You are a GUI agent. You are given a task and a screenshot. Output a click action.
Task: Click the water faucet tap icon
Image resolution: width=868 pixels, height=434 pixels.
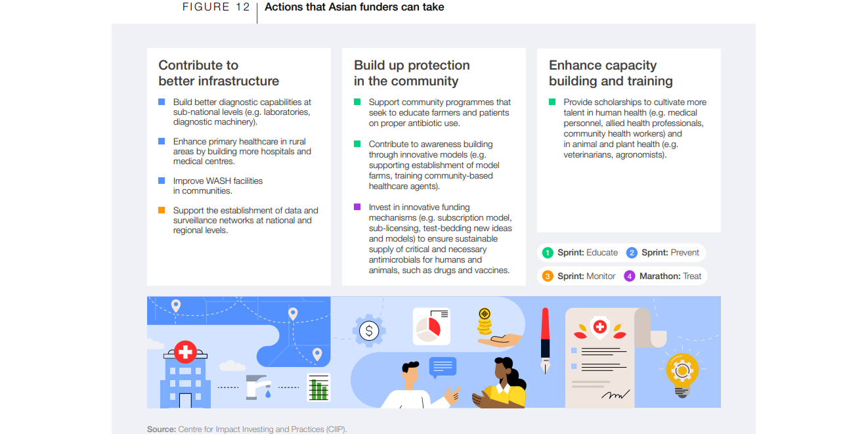(x=259, y=387)
